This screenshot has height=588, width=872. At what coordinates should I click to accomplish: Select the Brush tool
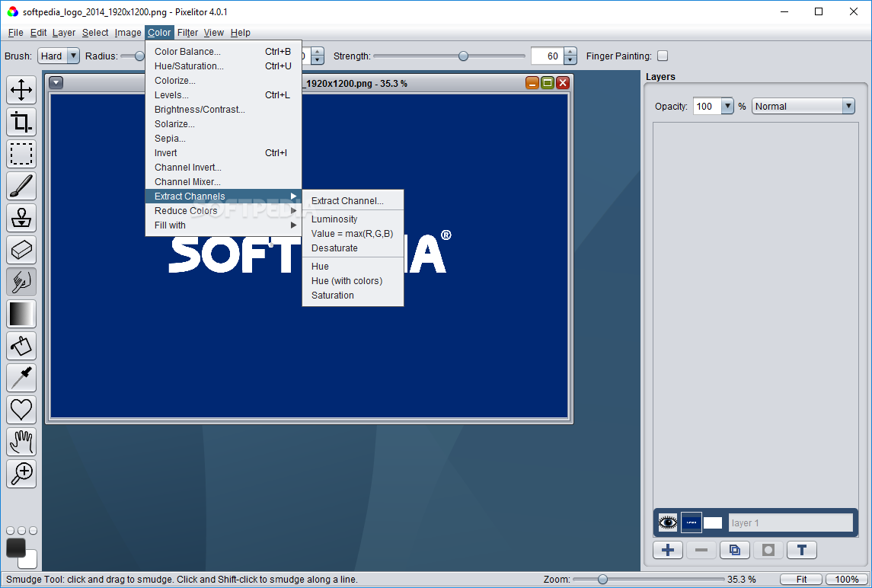pyautogui.click(x=21, y=186)
